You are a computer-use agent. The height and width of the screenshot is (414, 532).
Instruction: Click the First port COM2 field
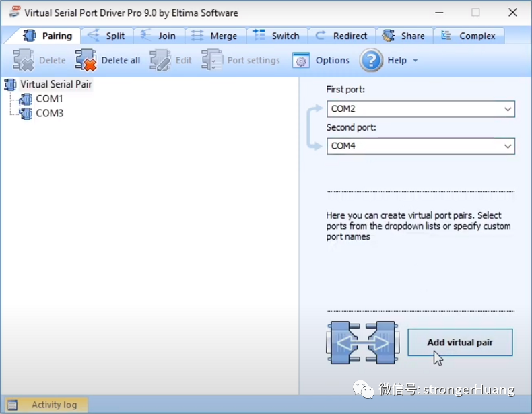pos(421,109)
